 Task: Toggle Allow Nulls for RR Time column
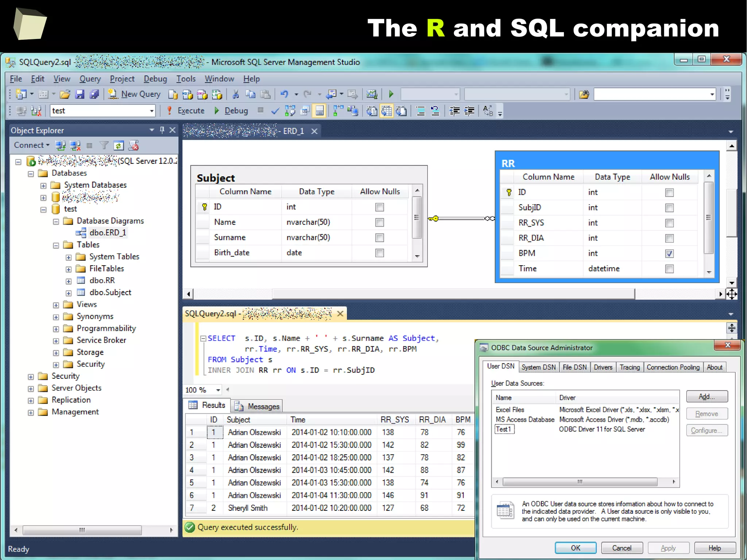(669, 269)
